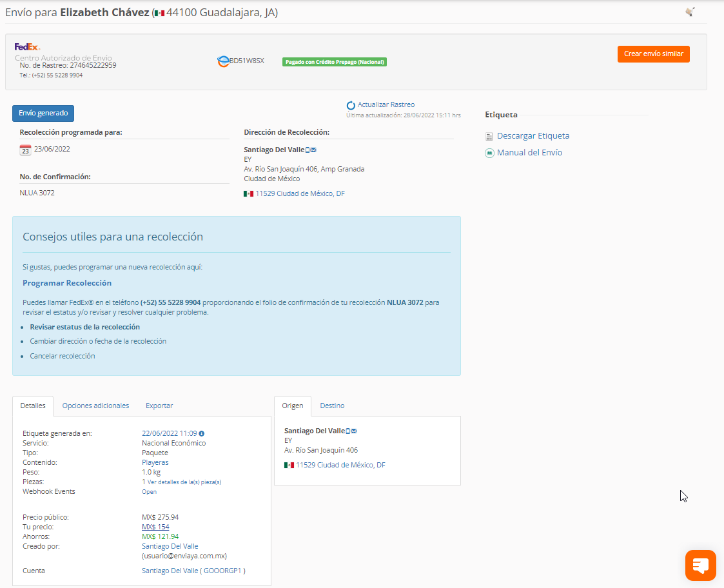This screenshot has height=588, width=724.
Task: Click the calendar icon beside 23/06/2022
Action: tap(25, 150)
